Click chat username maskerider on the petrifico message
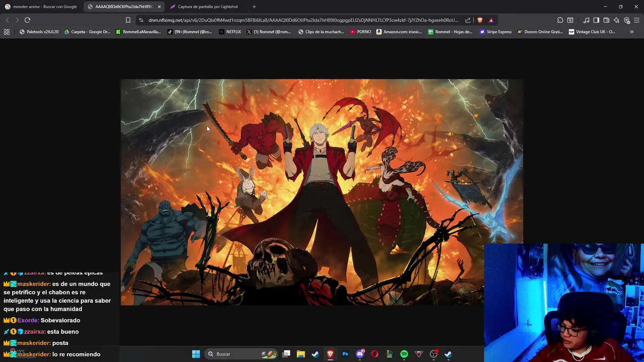 [x=34, y=284]
